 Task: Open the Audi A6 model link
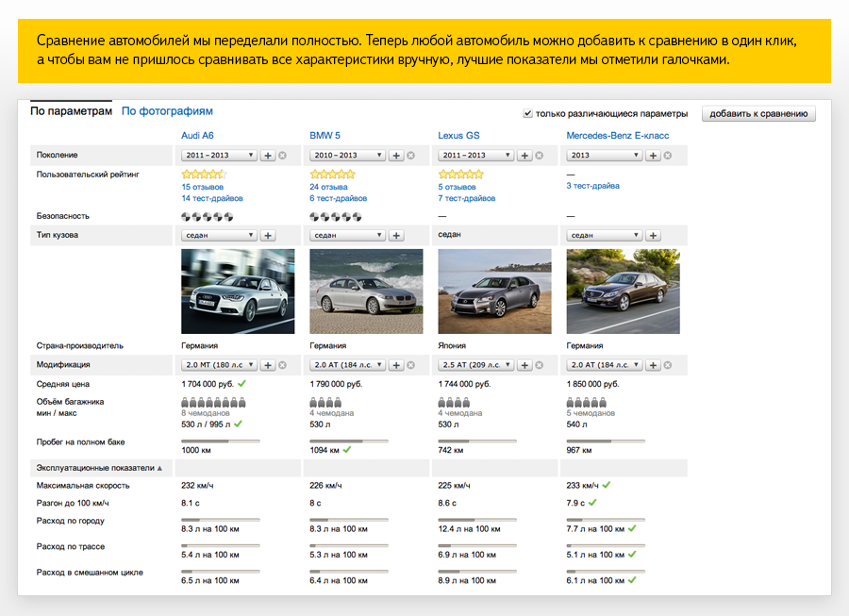[197, 135]
